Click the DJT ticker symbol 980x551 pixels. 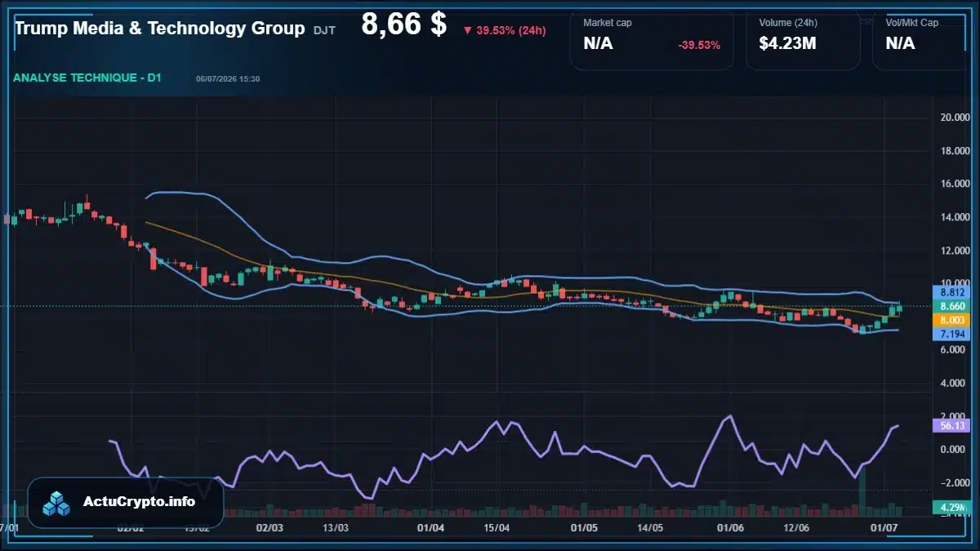[x=324, y=30]
